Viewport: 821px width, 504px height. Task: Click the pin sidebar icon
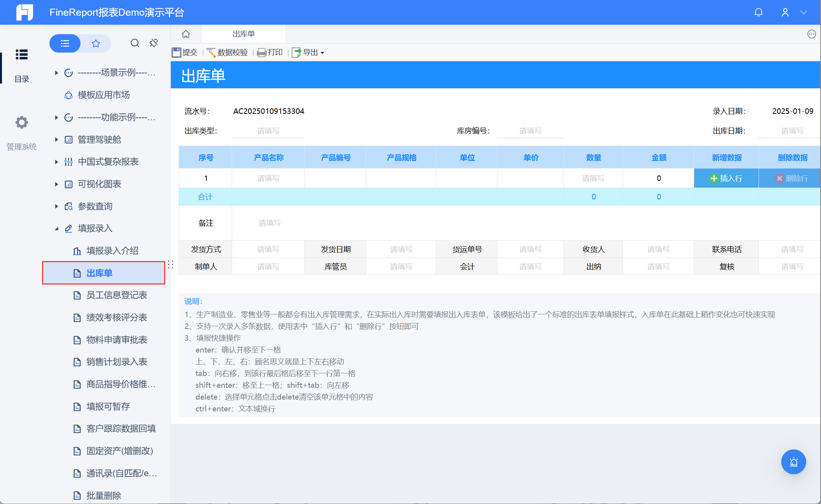pyautogui.click(x=154, y=43)
